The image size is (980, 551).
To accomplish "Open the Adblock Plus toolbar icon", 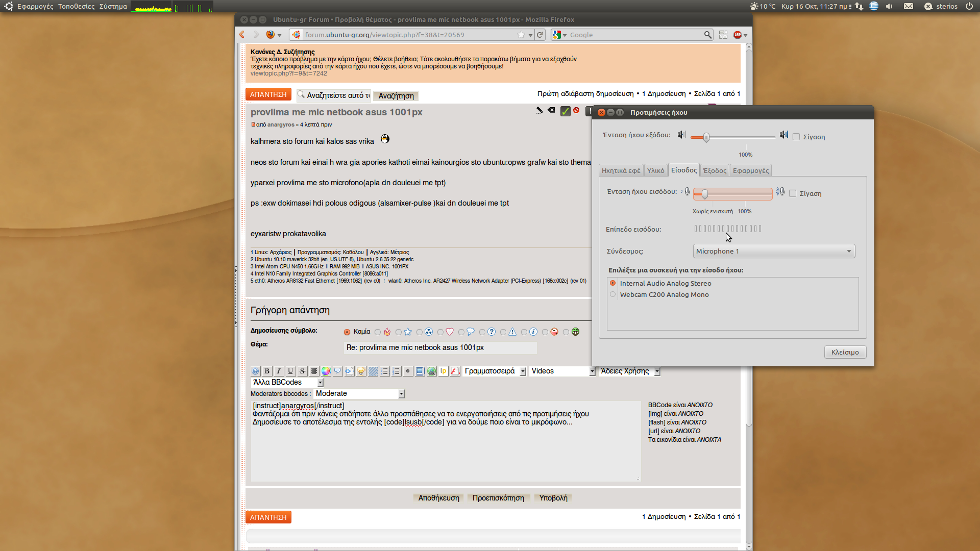I will click(738, 35).
